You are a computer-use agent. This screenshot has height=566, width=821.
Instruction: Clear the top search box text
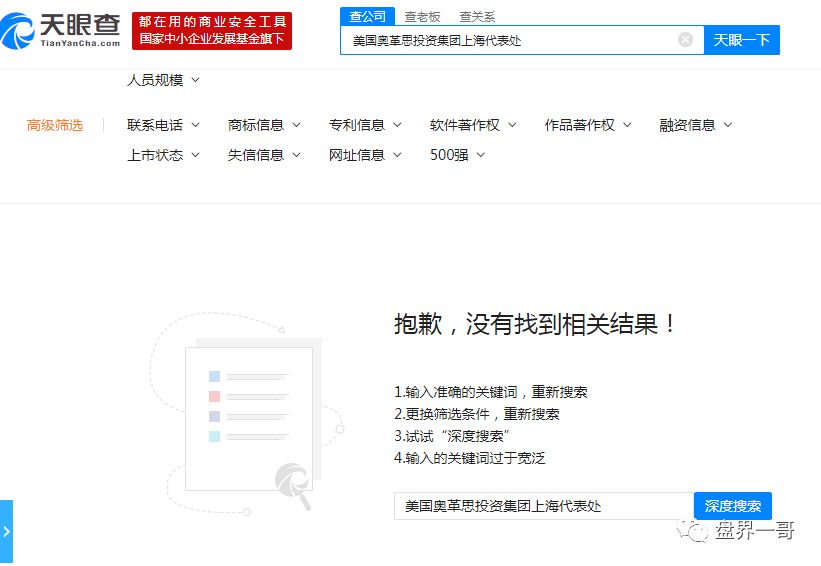685,40
